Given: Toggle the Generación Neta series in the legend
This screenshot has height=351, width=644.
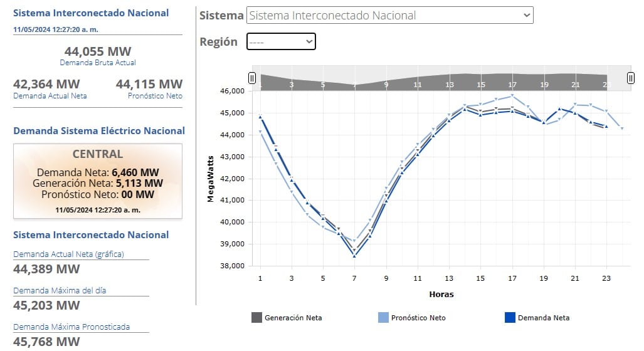Looking at the screenshot, I should (x=287, y=318).
